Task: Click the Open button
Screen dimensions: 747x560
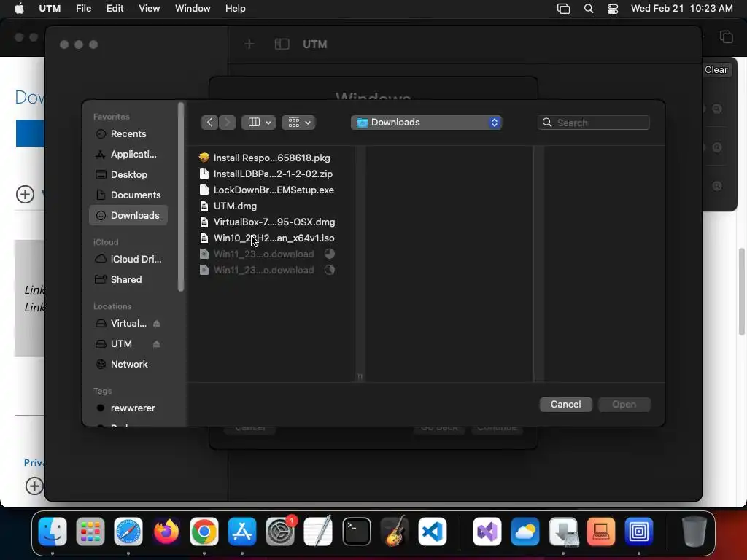Action: point(624,404)
